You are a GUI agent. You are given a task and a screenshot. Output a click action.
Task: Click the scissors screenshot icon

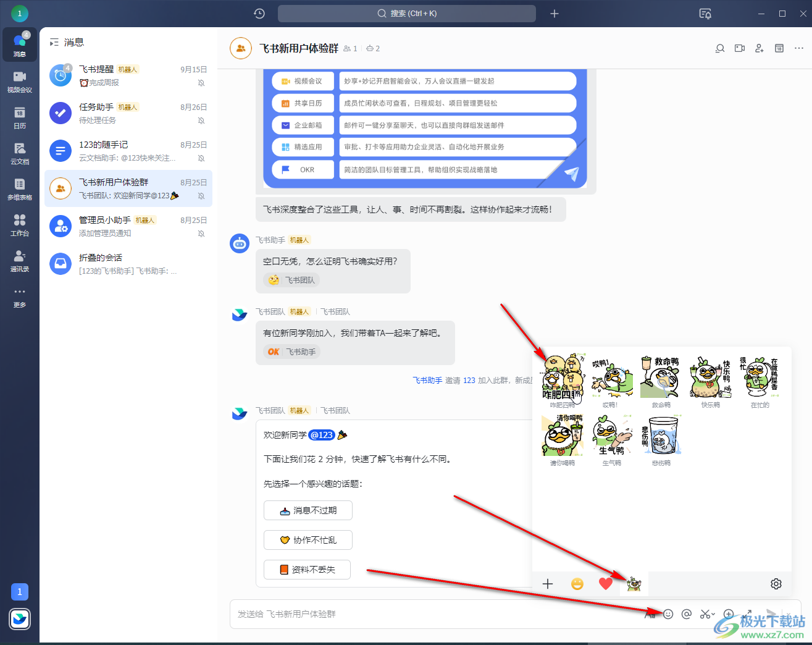coord(705,614)
